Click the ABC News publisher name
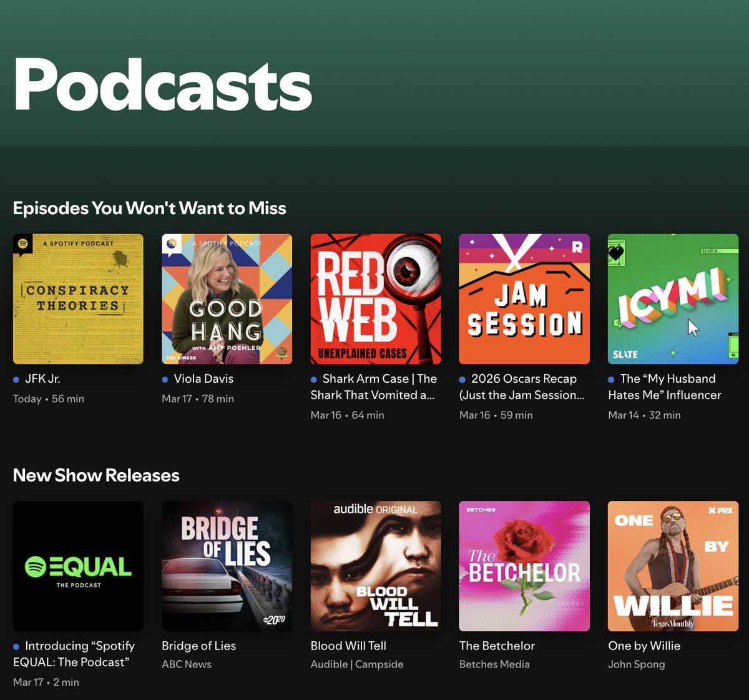Viewport: 749px width, 700px height. point(187,664)
